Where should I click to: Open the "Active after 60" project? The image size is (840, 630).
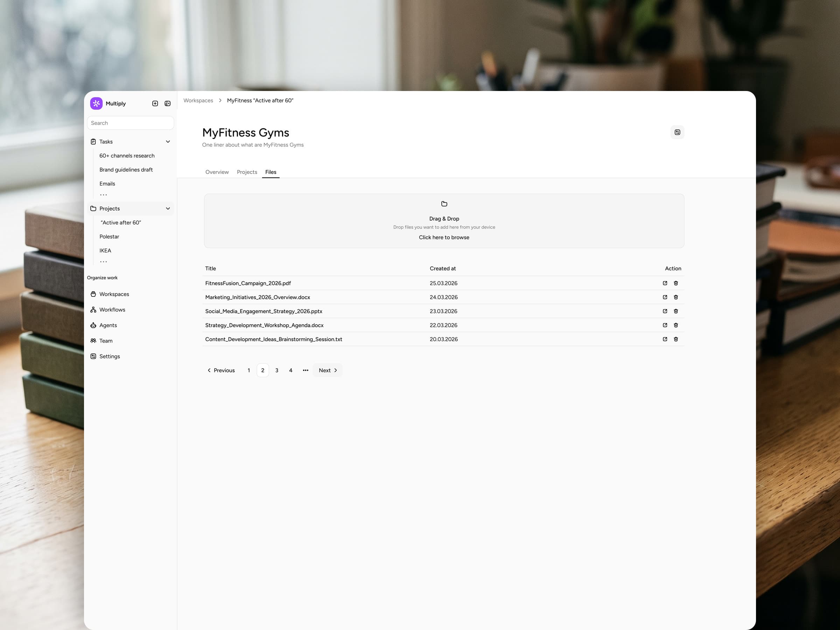point(121,223)
